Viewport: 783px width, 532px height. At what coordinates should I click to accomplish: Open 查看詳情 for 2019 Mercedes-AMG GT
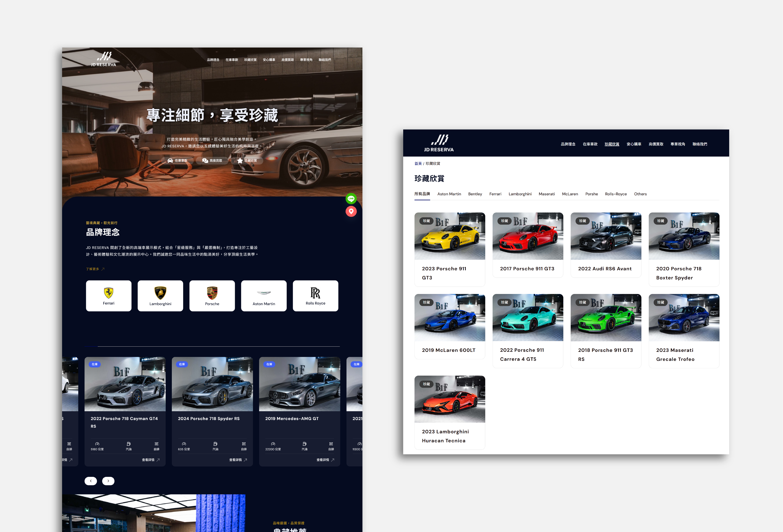click(x=325, y=460)
